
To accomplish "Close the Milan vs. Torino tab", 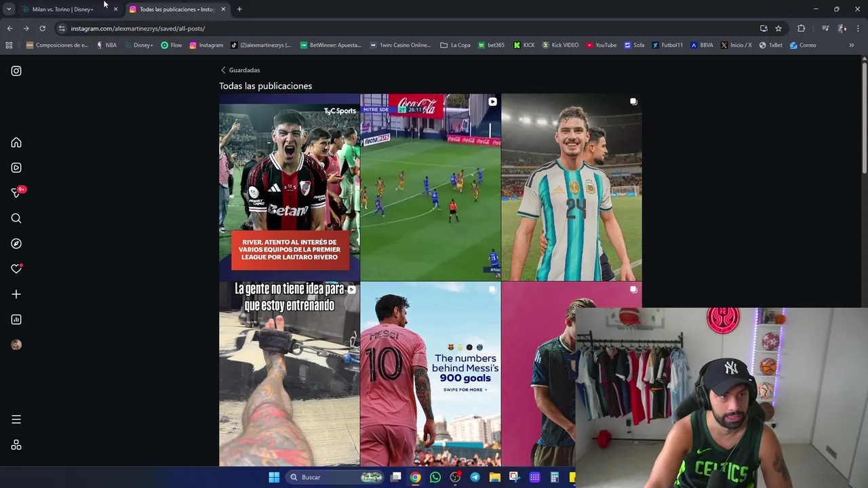I will point(115,9).
